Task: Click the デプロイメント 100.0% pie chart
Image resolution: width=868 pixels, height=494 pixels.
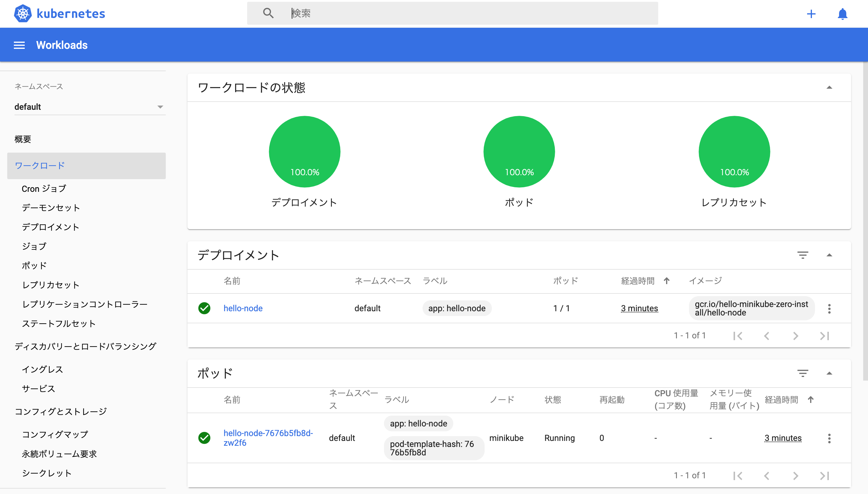Action: click(304, 152)
